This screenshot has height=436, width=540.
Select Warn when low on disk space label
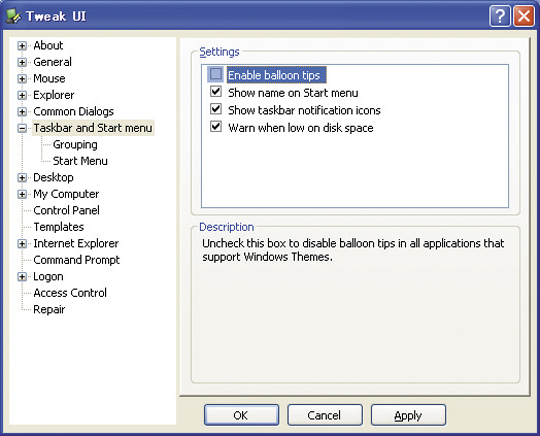[x=301, y=128]
